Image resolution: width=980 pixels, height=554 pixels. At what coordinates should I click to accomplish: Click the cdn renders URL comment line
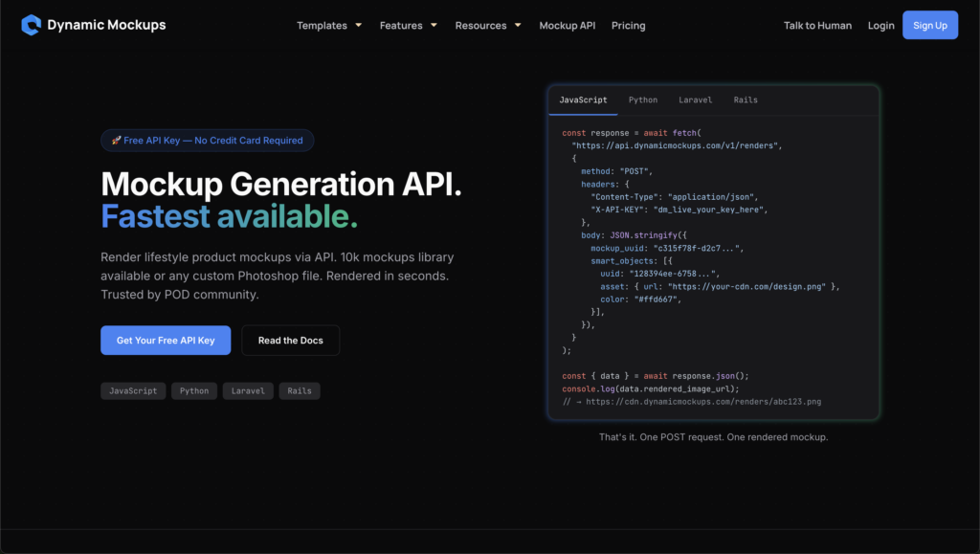[x=691, y=402]
